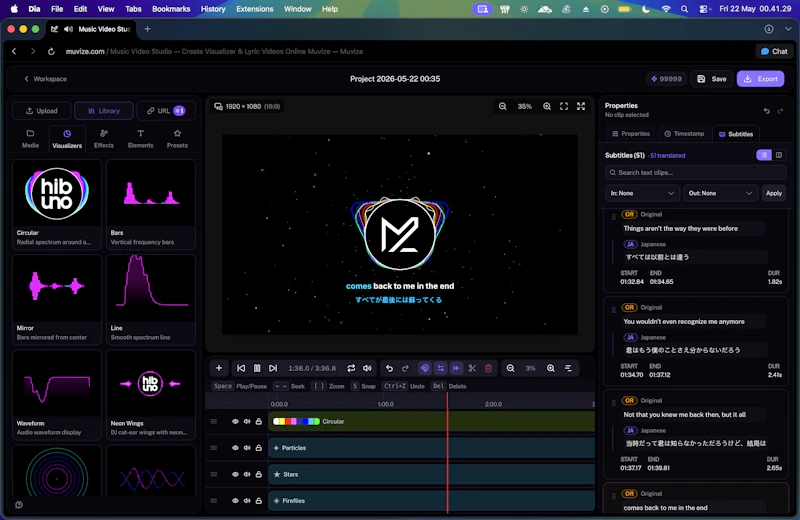Viewport: 800px width, 520px height.
Task: Zoom out the preview canvas
Action: tap(503, 106)
